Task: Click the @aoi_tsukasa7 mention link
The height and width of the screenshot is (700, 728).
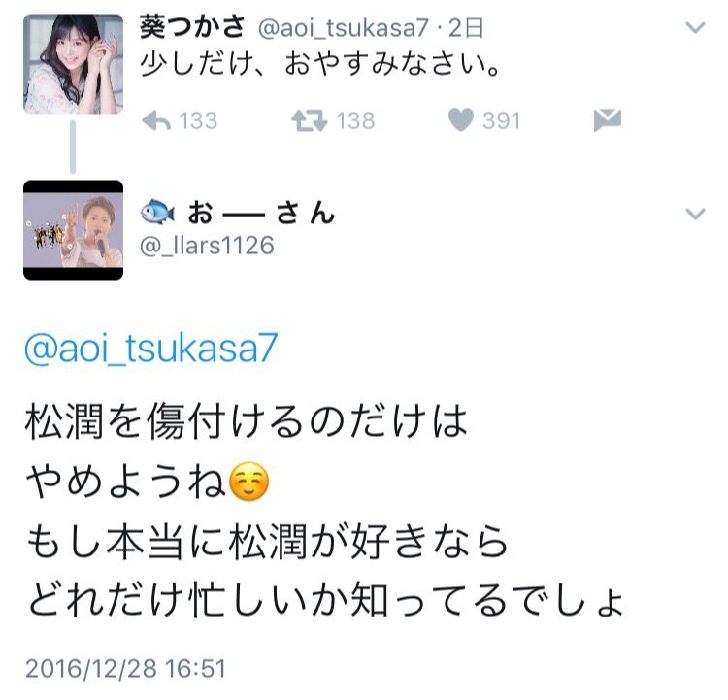Action: click(x=150, y=348)
